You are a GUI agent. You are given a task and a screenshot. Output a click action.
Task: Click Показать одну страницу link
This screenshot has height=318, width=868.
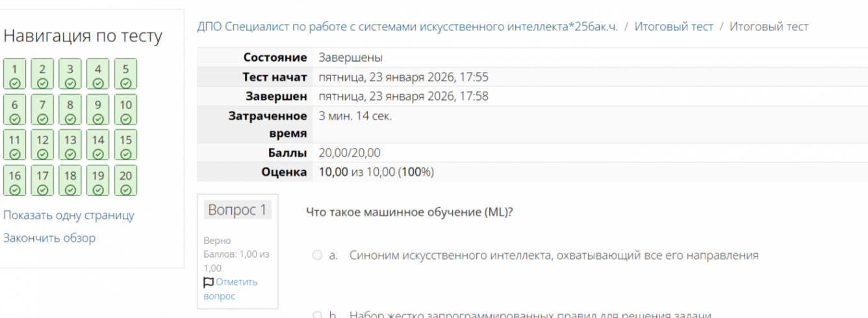coord(69,215)
